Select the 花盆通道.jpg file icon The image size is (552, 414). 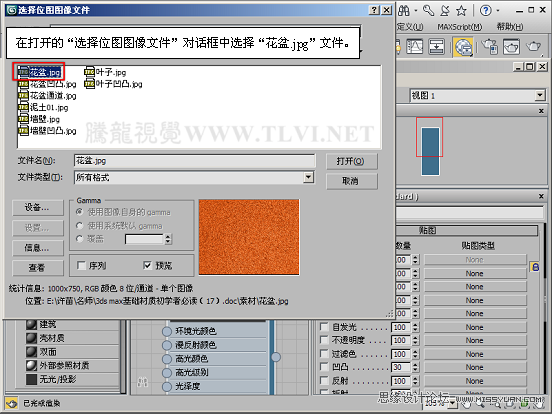[23, 95]
